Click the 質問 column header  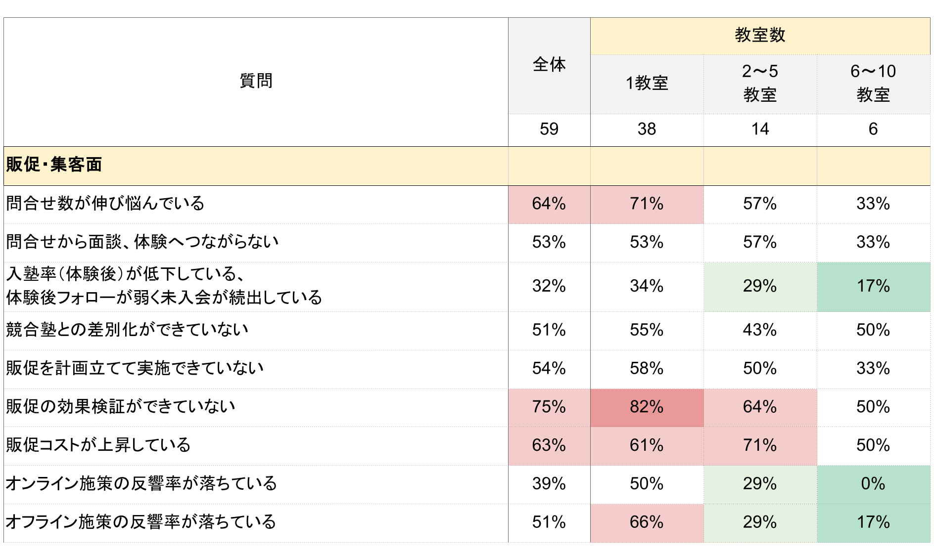(x=256, y=81)
